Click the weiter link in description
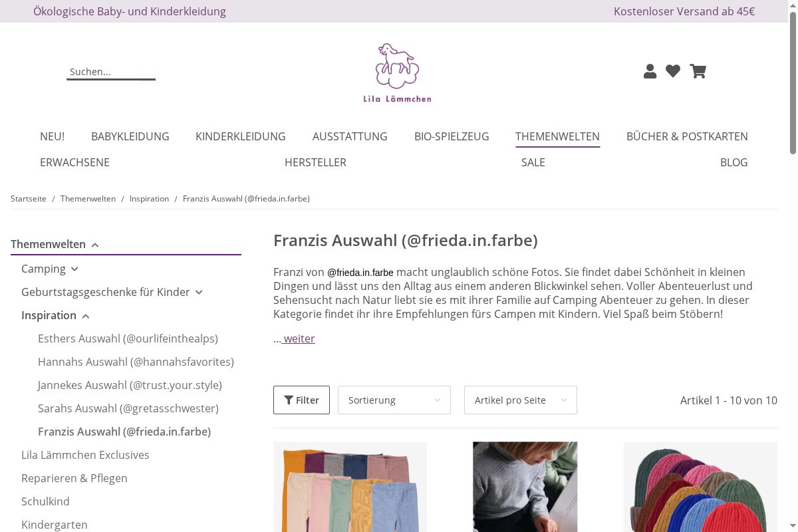This screenshot has width=798, height=532. tap(299, 338)
